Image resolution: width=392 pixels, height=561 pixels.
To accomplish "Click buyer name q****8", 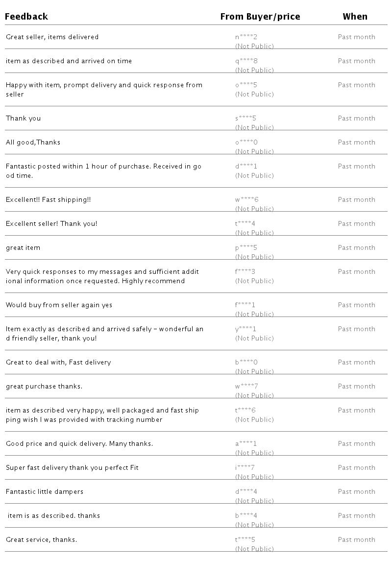I will 246,61.
